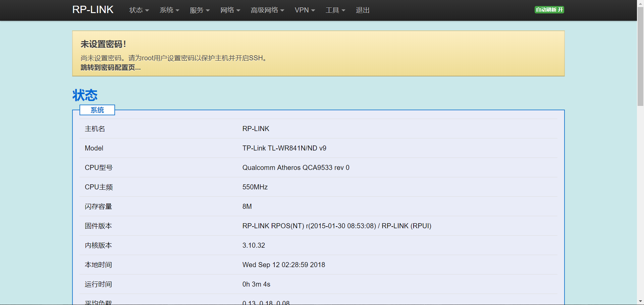
Task: Click the uptime value 0h 3m 4s
Action: tap(256, 284)
